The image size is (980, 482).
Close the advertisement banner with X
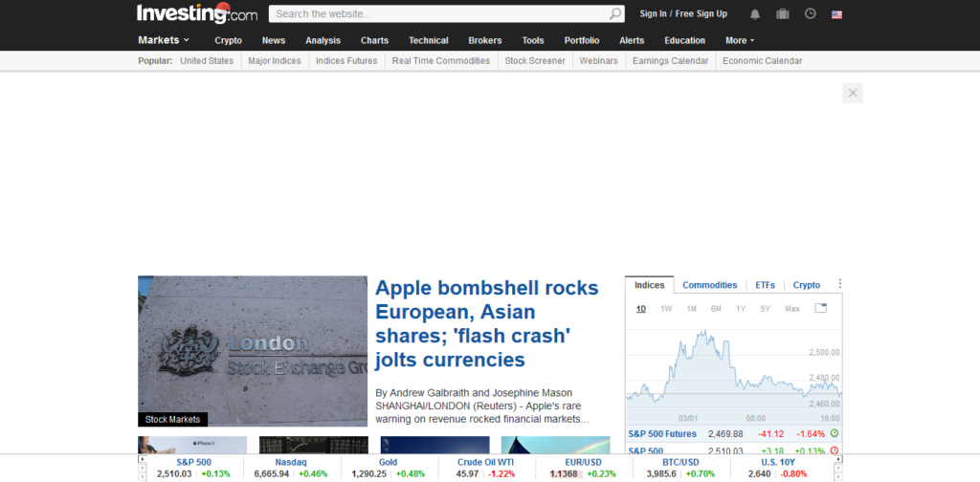coord(853,93)
